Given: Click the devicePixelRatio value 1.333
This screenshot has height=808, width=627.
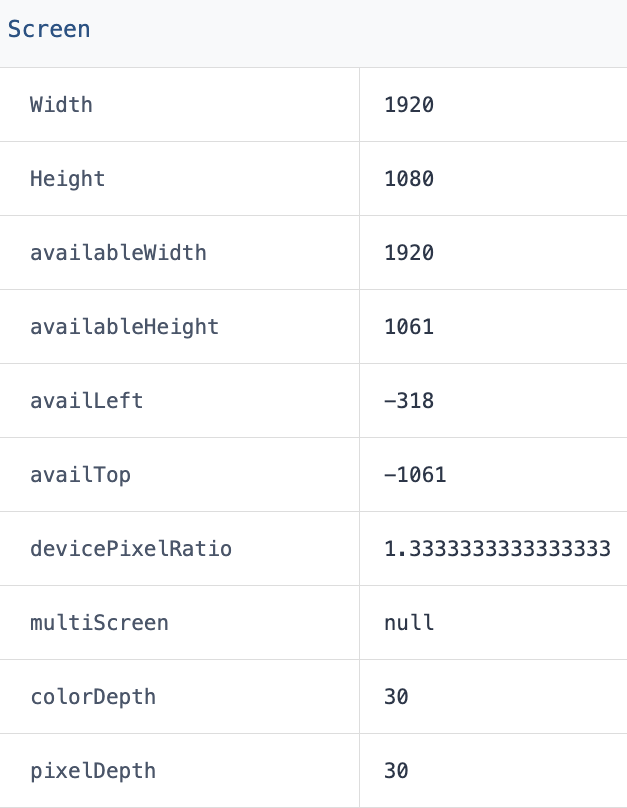Looking at the screenshot, I should click(x=497, y=549).
